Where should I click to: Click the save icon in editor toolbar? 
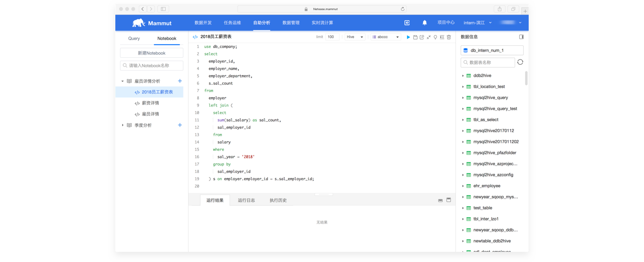pos(415,37)
